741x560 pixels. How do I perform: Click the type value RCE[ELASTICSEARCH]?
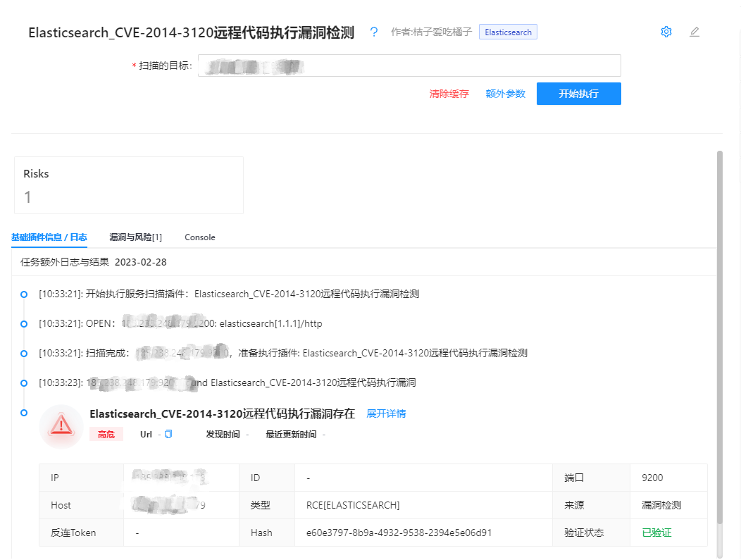(353, 505)
